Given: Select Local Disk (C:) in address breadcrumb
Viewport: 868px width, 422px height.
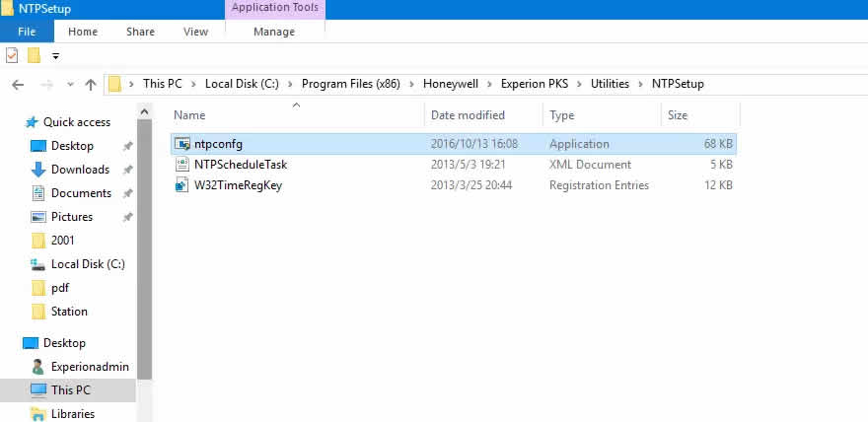Looking at the screenshot, I should pyautogui.click(x=242, y=84).
